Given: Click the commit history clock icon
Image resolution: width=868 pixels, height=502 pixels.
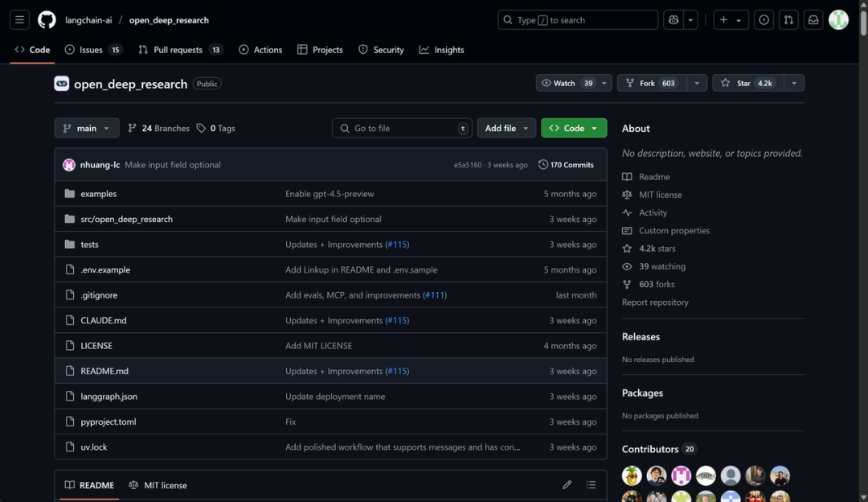Looking at the screenshot, I should (543, 165).
